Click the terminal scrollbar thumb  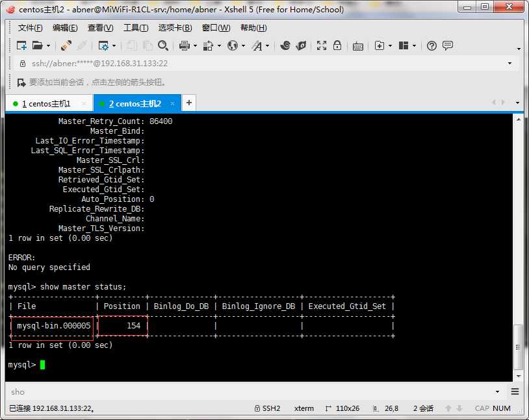coord(518,347)
